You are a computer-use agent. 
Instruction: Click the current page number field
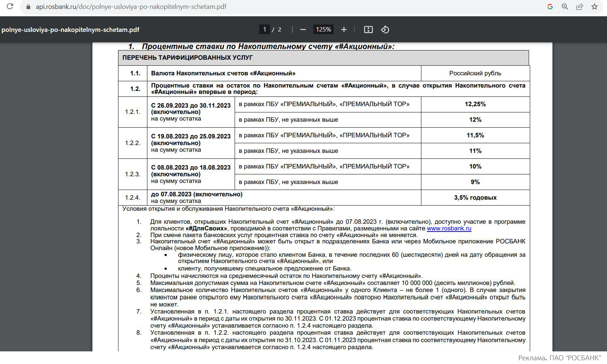click(264, 29)
